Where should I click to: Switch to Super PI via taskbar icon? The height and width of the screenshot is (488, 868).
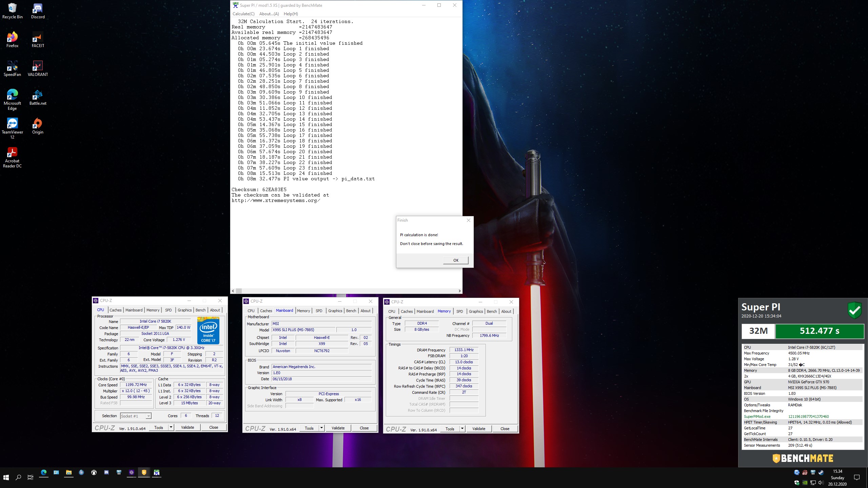pos(157,472)
